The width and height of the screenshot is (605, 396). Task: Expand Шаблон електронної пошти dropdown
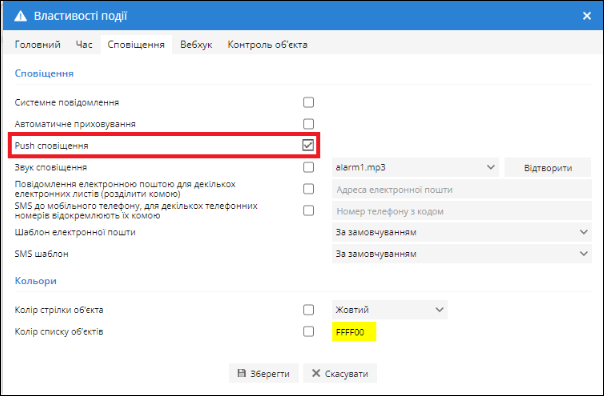pos(462,232)
